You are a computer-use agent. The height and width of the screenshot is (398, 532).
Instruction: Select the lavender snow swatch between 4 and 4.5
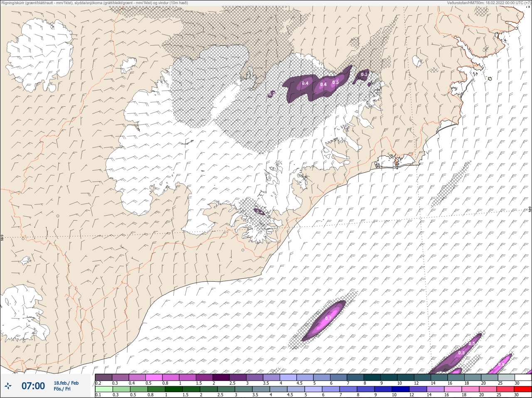(x=288, y=377)
